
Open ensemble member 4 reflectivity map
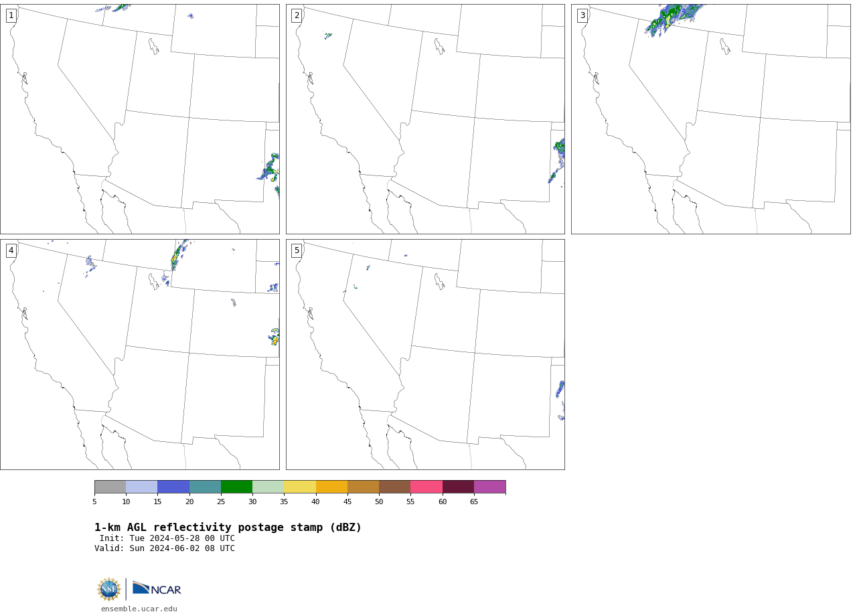140,354
